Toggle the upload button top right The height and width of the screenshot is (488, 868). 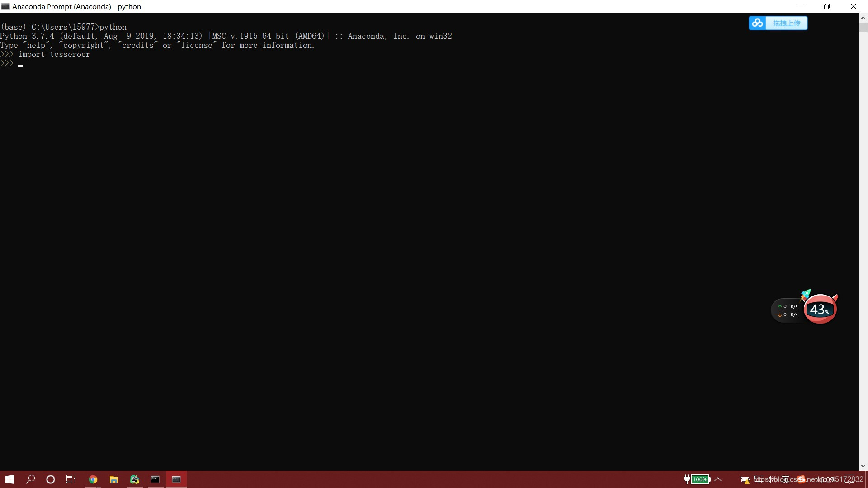tap(778, 23)
